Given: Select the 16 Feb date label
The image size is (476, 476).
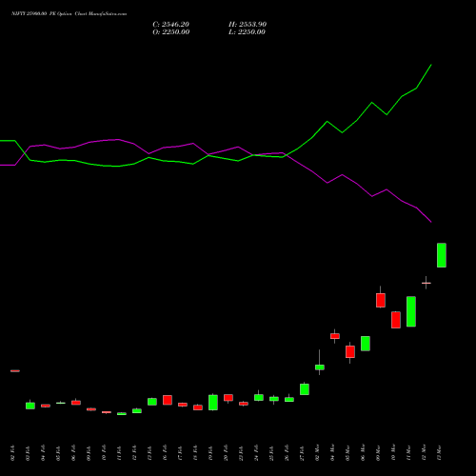Looking at the screenshot, I should (x=165, y=453).
